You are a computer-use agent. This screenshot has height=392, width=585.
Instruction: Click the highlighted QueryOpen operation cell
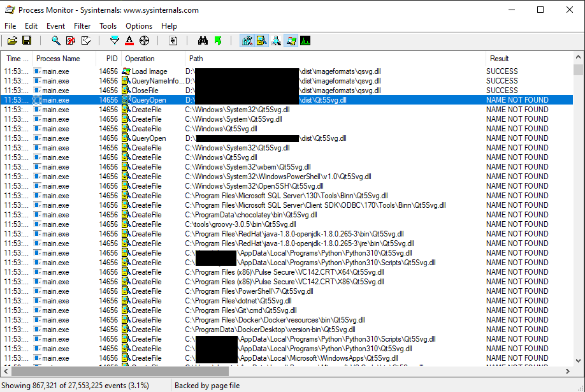click(x=153, y=100)
